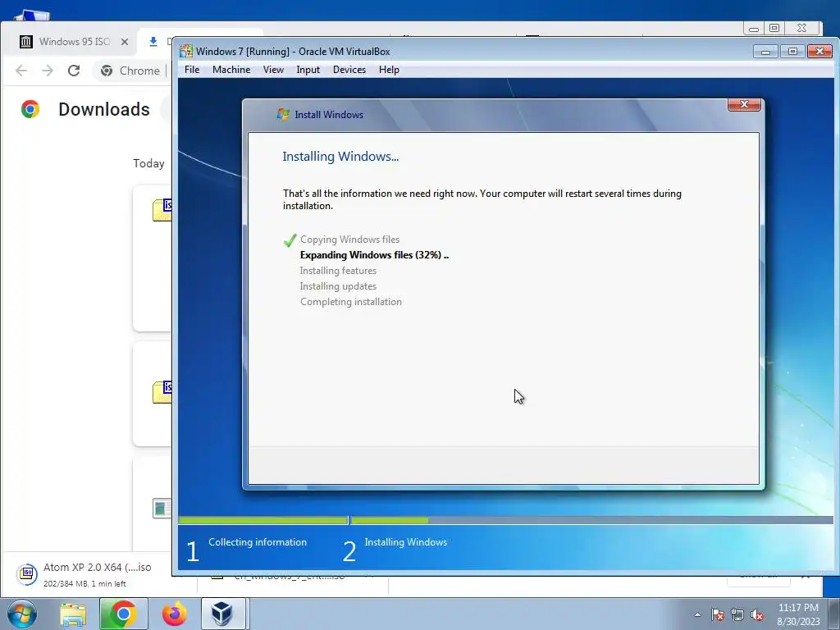Open the File menu in VirtualBox
The image size is (840, 630).
pyautogui.click(x=192, y=70)
